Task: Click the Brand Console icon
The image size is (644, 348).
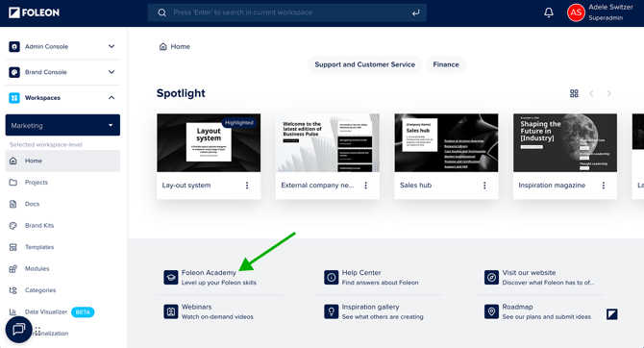Action: tap(14, 72)
